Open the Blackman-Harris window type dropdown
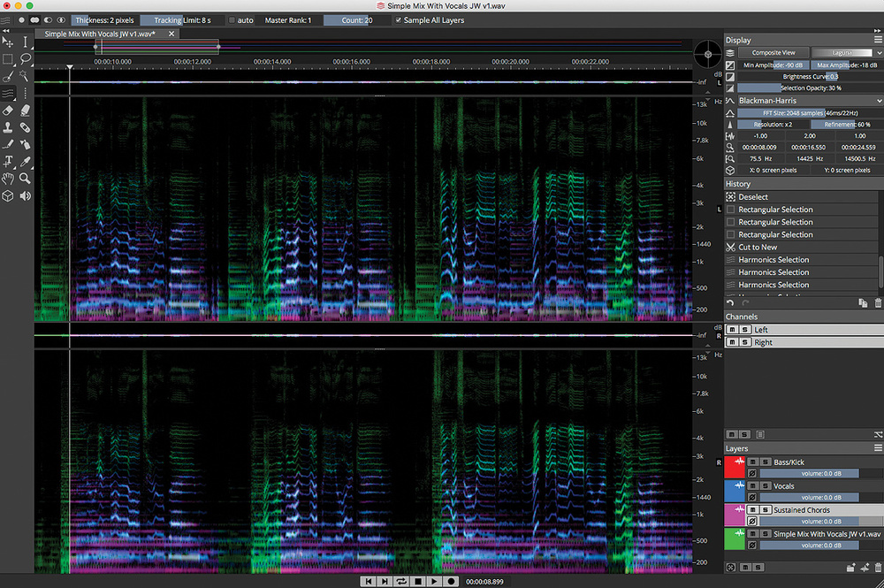 (x=803, y=101)
